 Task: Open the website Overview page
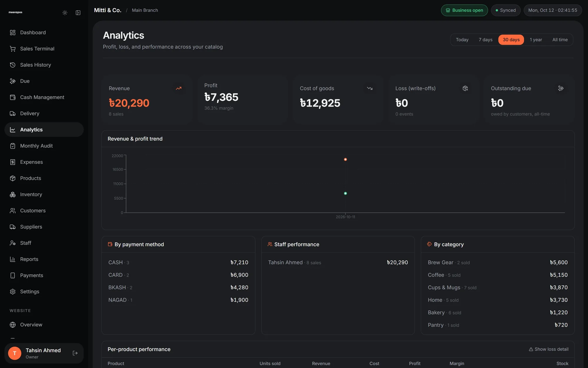pyautogui.click(x=44, y=325)
